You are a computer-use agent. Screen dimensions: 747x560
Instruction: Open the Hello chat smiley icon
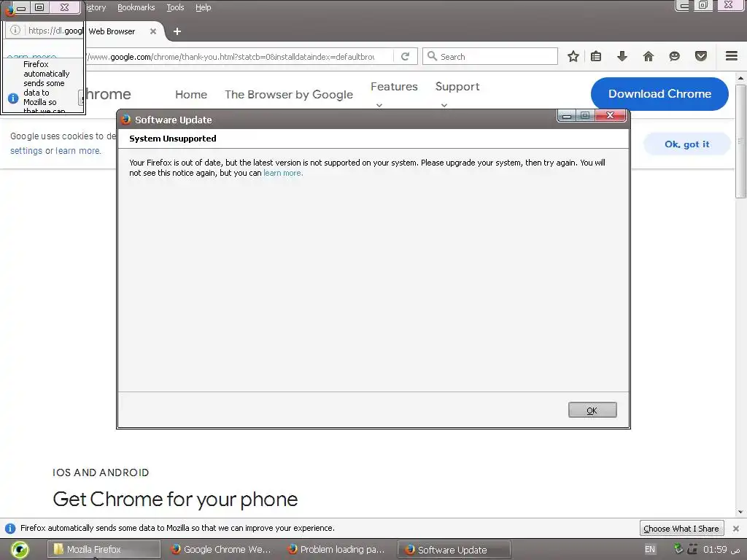tap(675, 57)
